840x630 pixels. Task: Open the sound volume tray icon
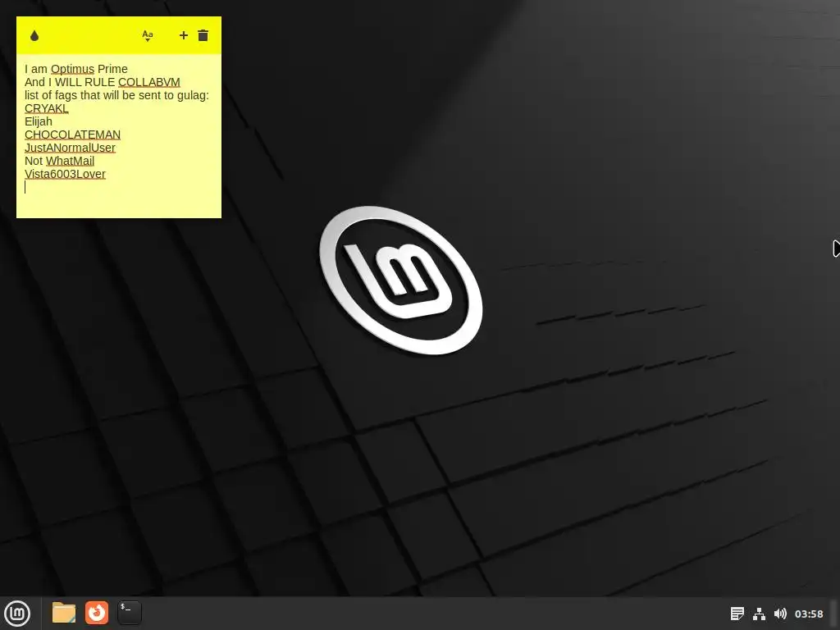tap(781, 614)
